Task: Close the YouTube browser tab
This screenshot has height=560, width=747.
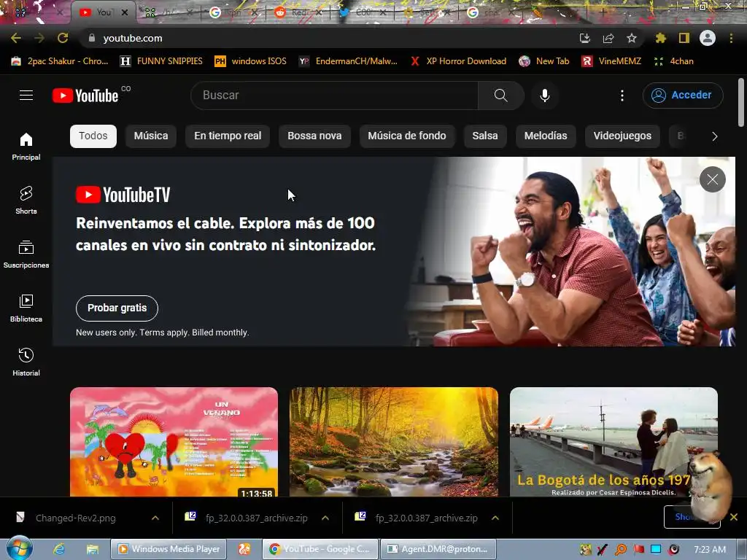Action: click(x=124, y=12)
